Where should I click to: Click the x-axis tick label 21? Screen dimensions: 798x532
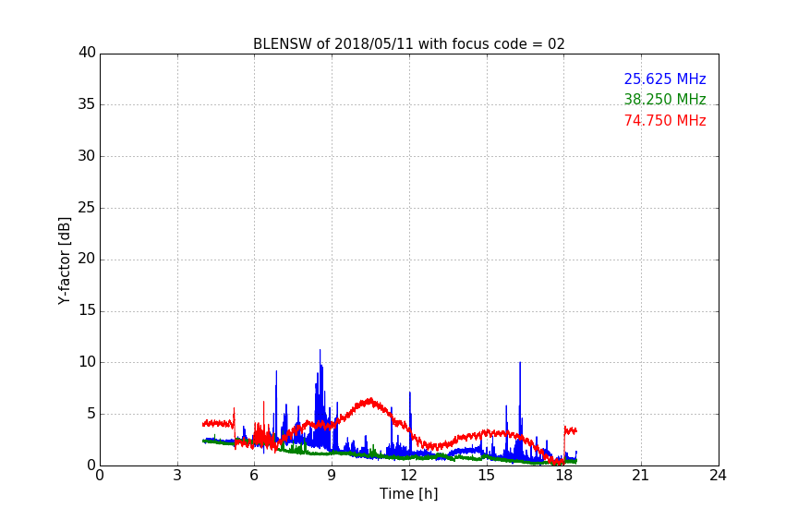[x=641, y=476]
